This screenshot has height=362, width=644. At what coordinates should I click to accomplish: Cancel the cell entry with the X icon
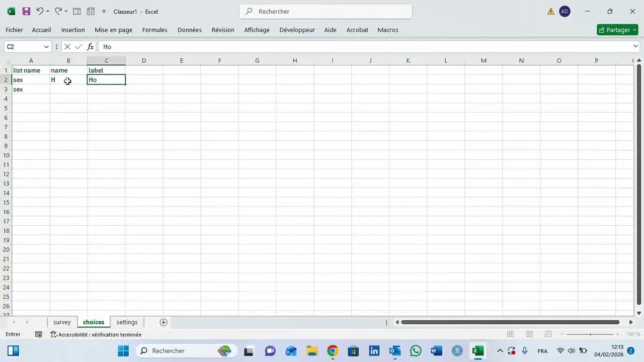tap(67, 47)
